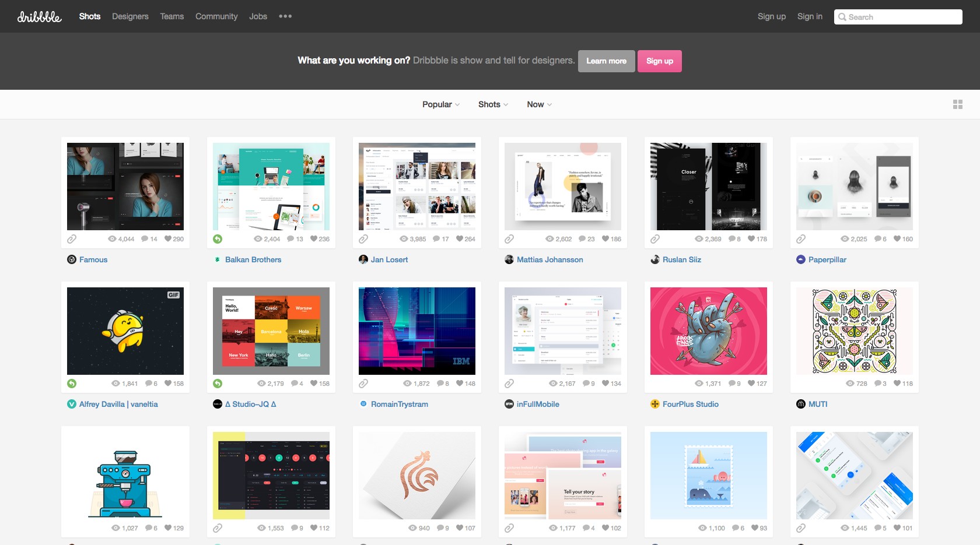980x545 pixels.
Task: Expand the Now timeframe dropdown
Action: pos(538,104)
